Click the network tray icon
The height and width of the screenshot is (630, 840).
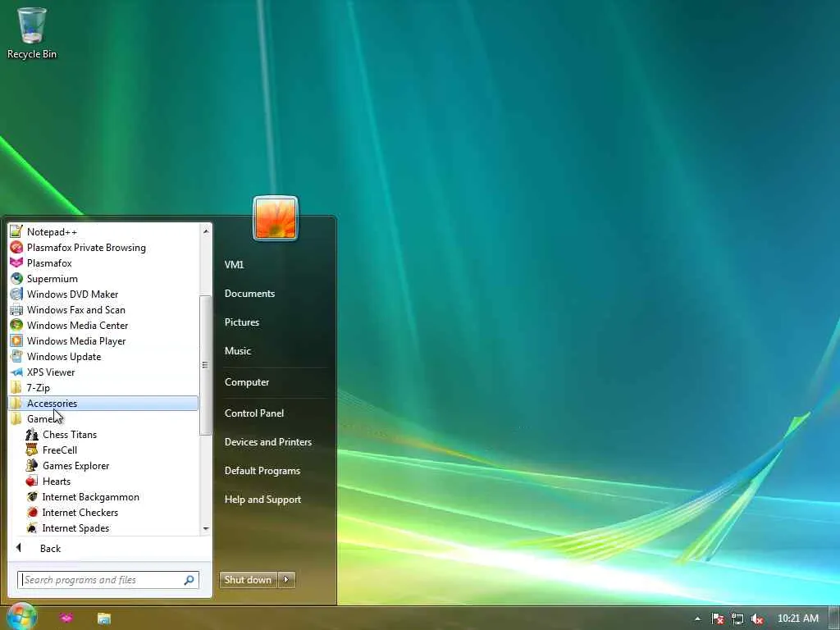737,619
